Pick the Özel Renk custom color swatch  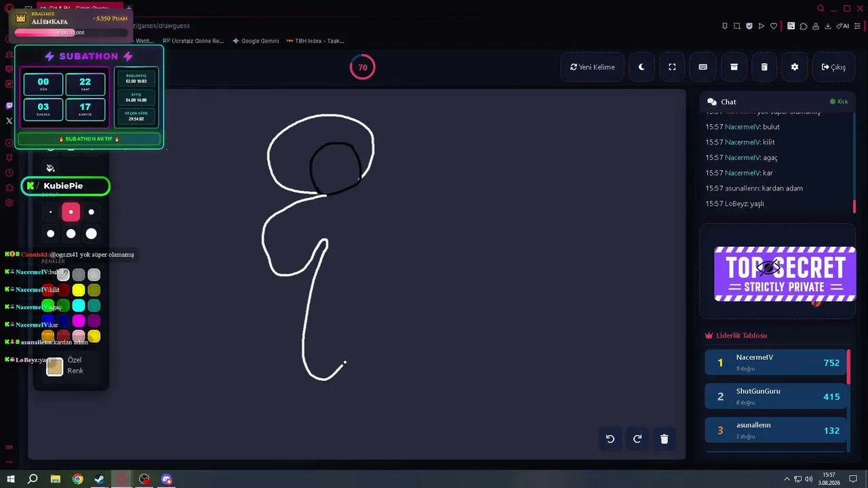(x=55, y=367)
